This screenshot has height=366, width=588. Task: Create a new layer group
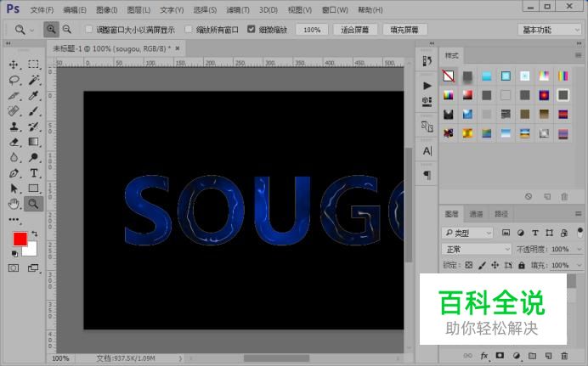[532, 356]
